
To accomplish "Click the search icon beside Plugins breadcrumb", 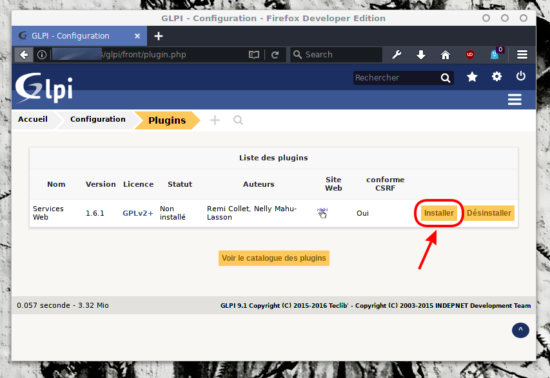I will point(238,120).
